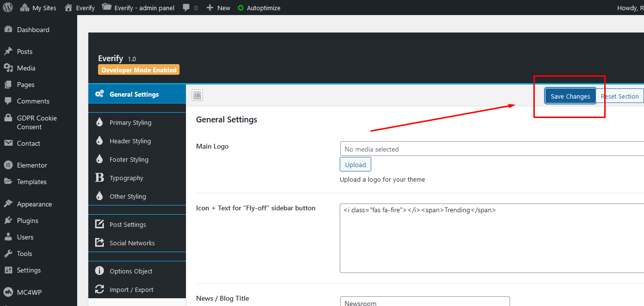Open the Footer Styling tab

[x=137, y=159]
